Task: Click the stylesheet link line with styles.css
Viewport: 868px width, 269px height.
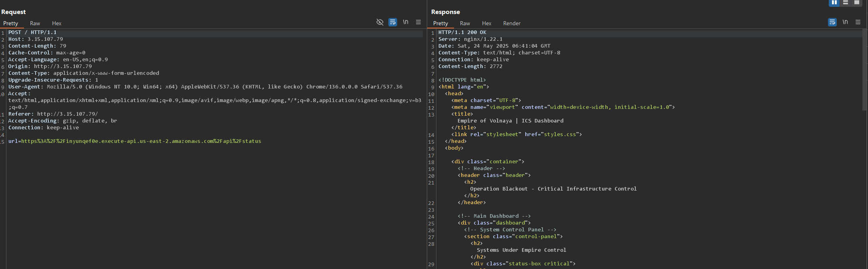Action: pos(516,134)
